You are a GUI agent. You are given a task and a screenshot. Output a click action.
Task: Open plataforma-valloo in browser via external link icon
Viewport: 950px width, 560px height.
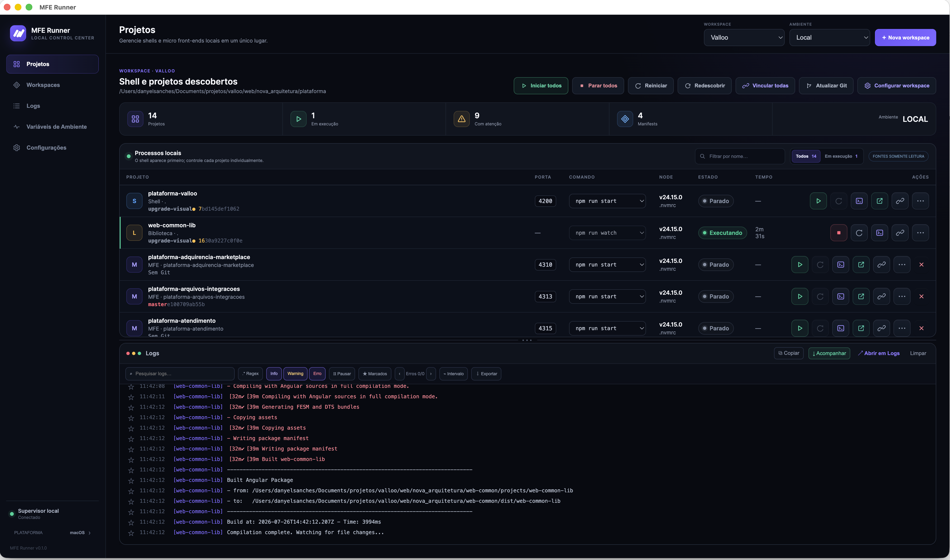point(879,201)
